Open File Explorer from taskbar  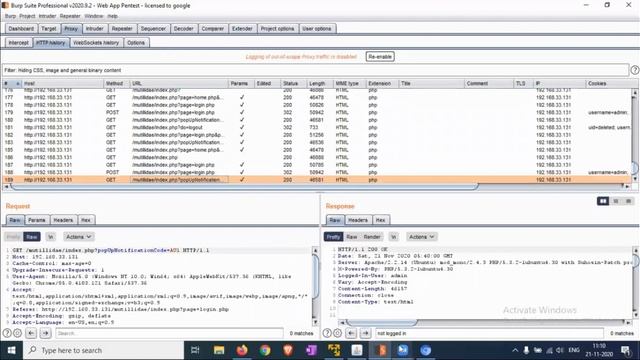(219, 350)
